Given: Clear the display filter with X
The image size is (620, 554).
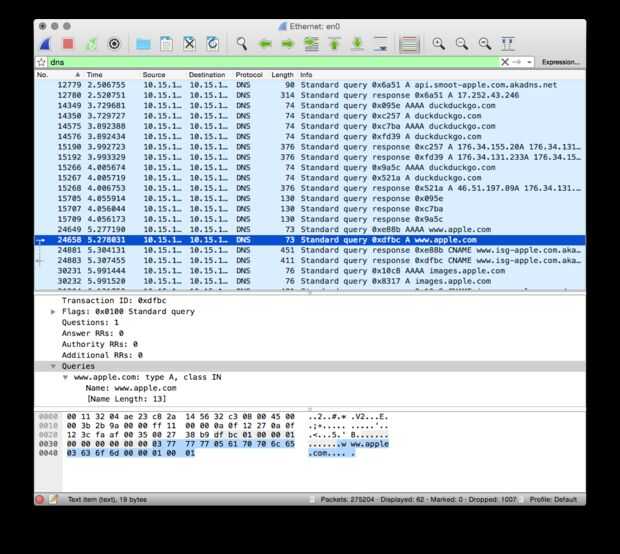Looking at the screenshot, I should [505, 62].
